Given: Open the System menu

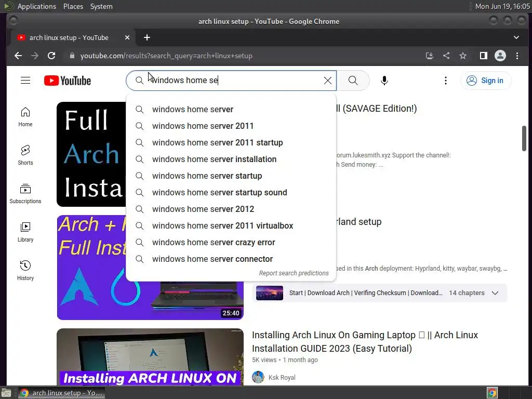Looking at the screenshot, I should (x=101, y=6).
